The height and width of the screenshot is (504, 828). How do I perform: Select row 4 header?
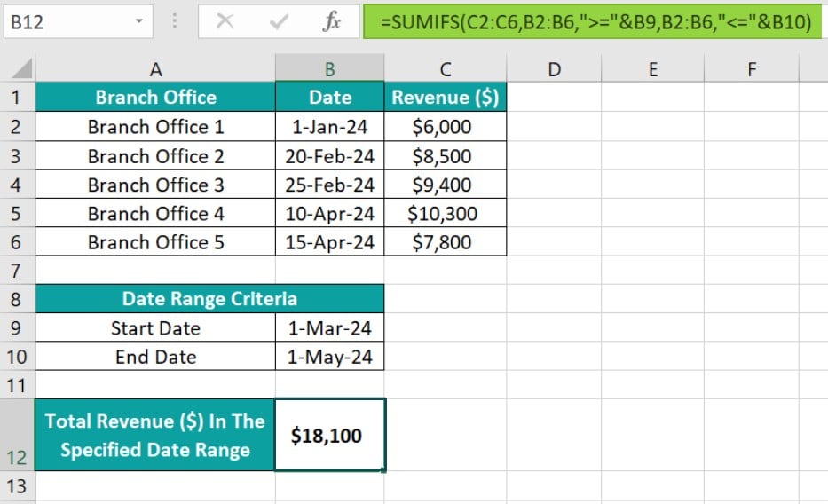[x=17, y=185]
